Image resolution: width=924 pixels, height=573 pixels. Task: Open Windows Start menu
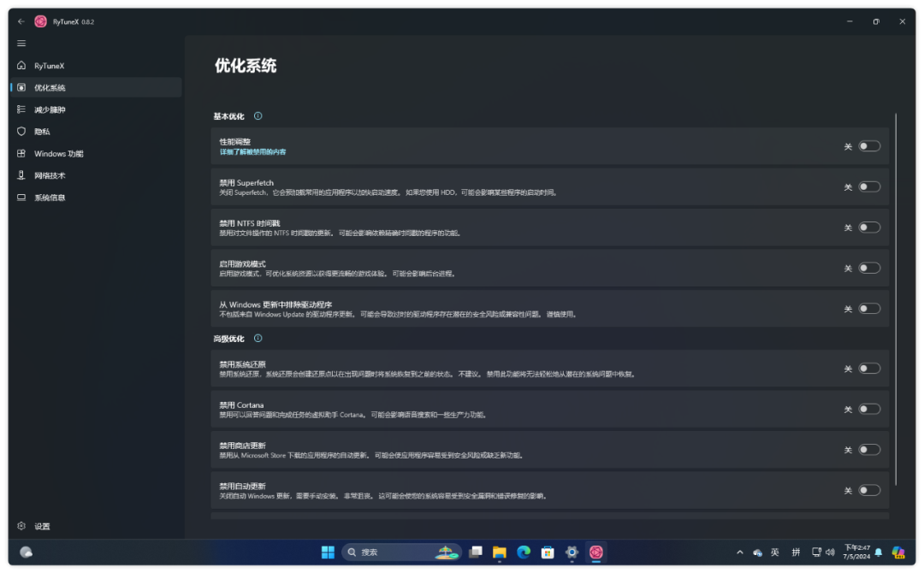click(328, 552)
